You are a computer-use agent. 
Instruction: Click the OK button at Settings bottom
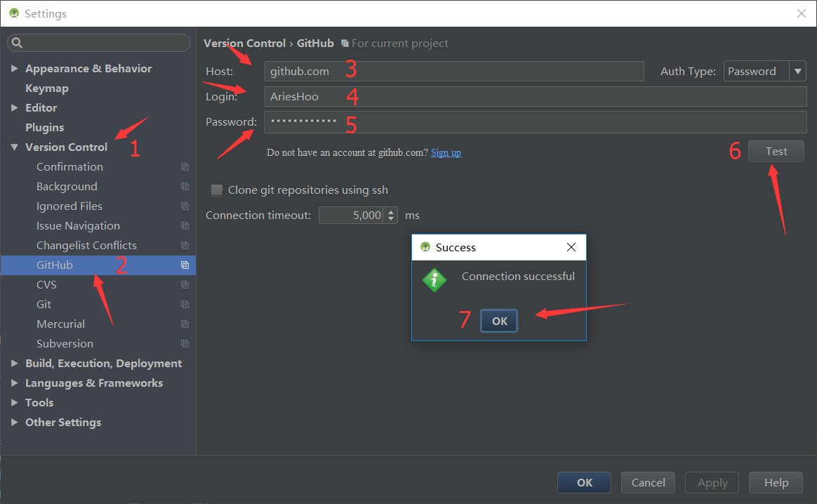(x=584, y=483)
